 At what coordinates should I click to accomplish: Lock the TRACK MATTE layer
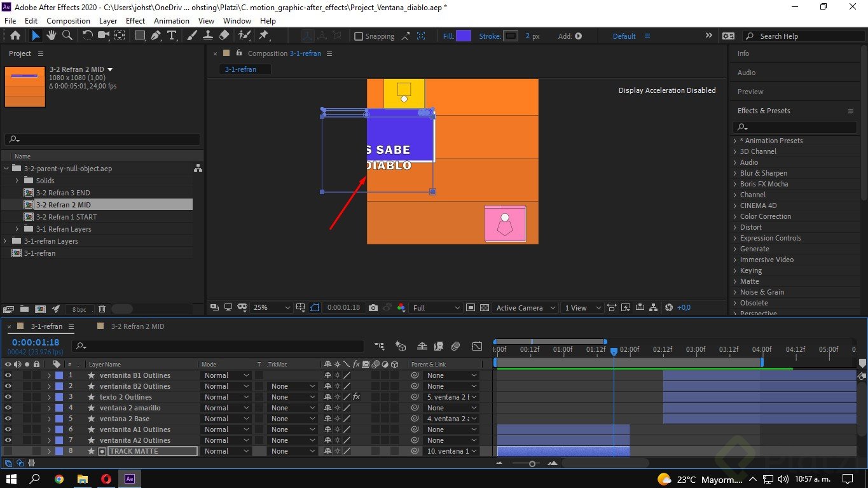(36, 450)
